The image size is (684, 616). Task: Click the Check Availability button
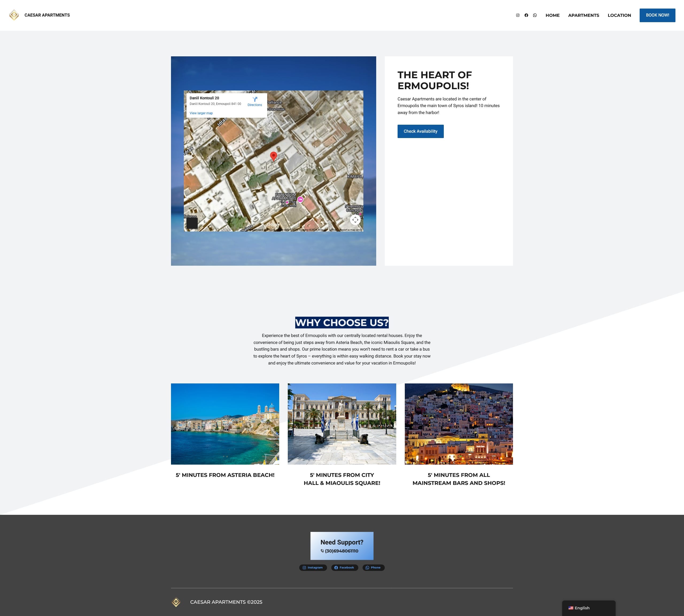point(420,131)
